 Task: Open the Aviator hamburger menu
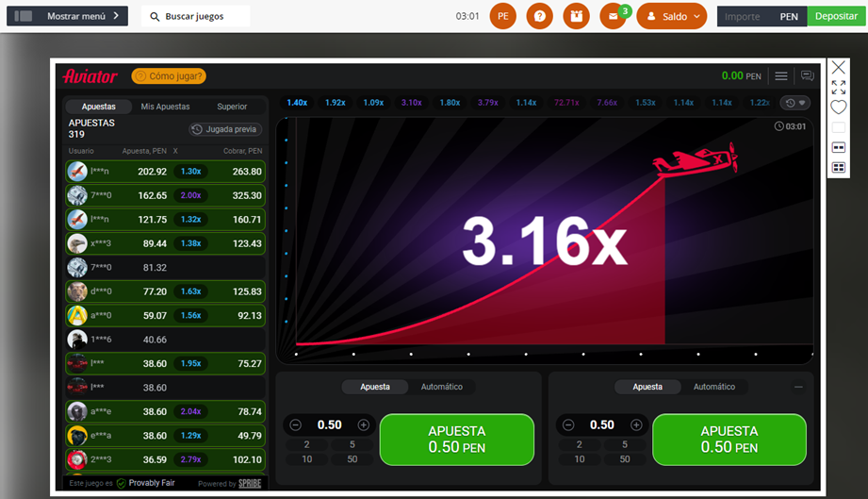tap(781, 76)
